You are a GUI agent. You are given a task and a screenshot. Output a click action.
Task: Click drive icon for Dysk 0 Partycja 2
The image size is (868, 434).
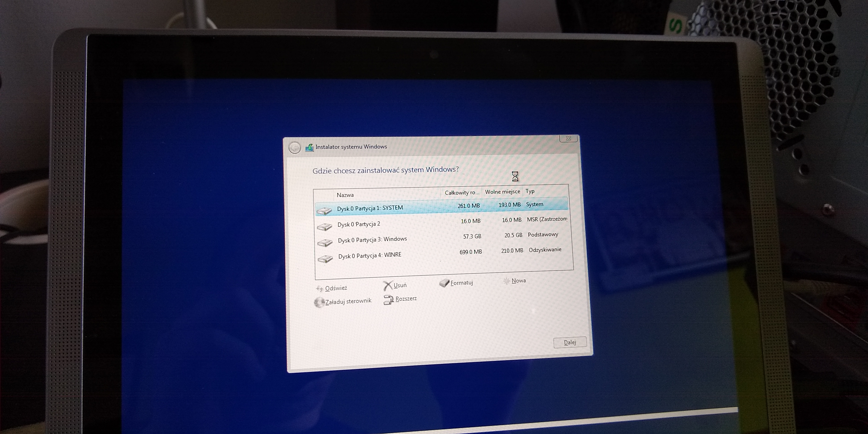(x=325, y=227)
